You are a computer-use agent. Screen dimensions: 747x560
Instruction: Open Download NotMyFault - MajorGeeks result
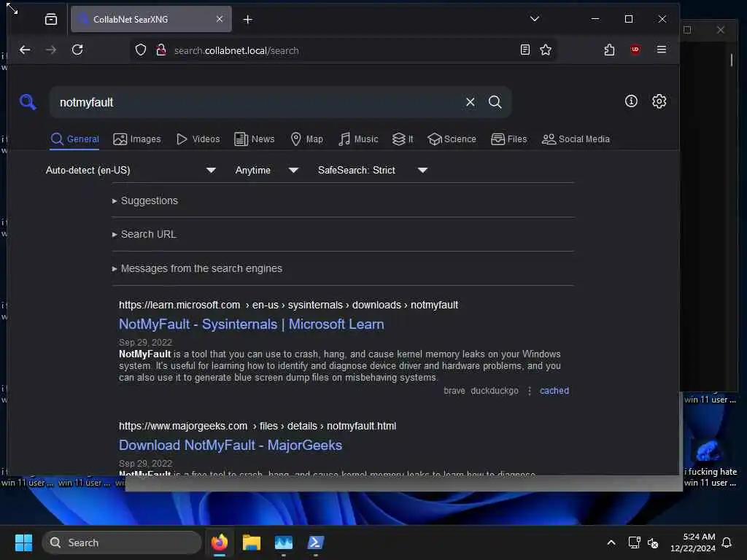[x=230, y=446]
